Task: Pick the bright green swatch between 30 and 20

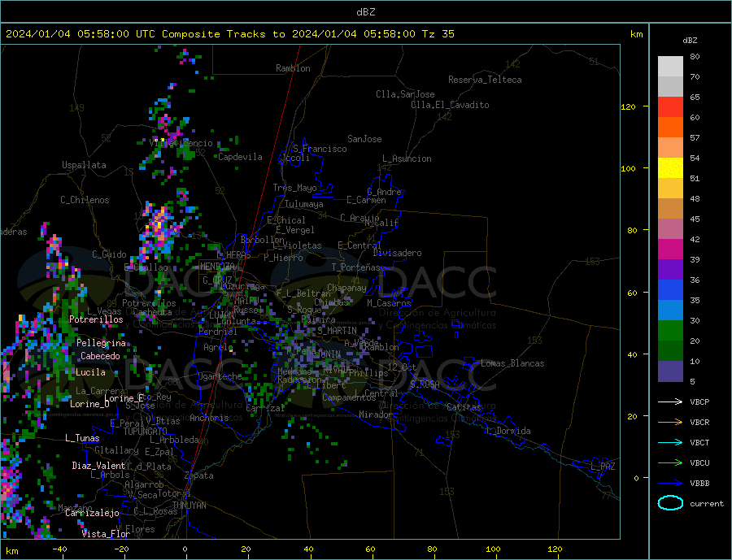Action: (670, 331)
